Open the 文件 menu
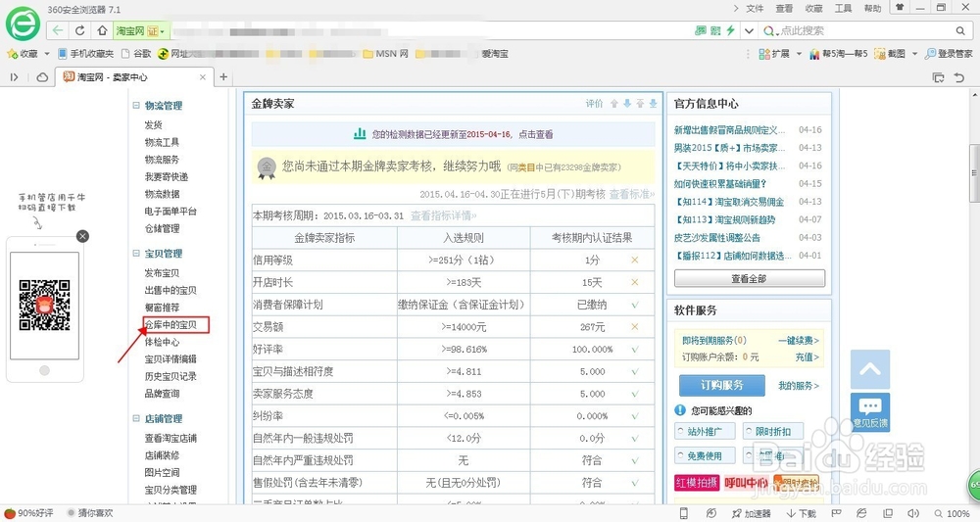Image resolution: width=980 pixels, height=522 pixels. [755, 8]
